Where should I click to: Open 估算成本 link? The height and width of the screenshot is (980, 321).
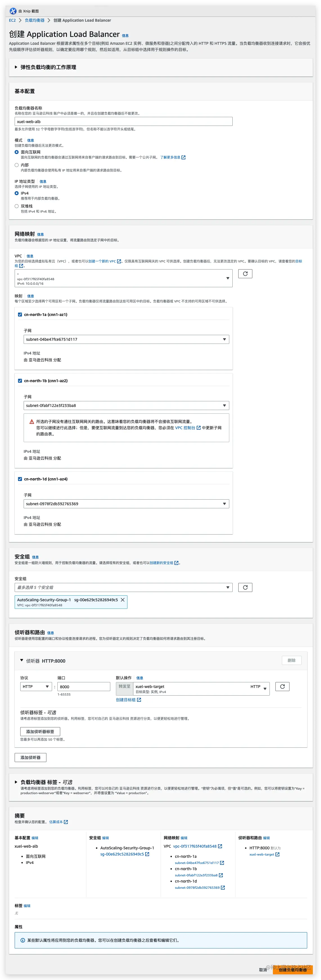click(56, 822)
